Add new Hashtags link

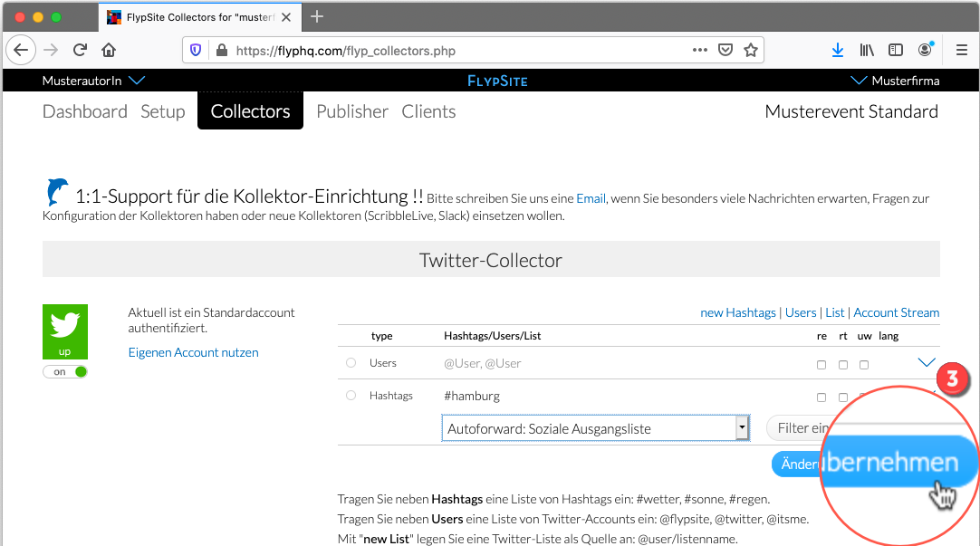tap(738, 312)
